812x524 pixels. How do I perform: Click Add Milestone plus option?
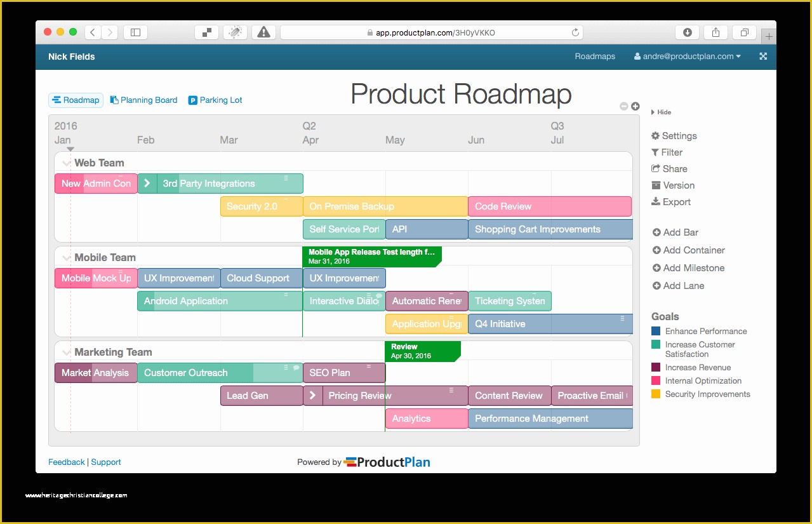click(688, 268)
